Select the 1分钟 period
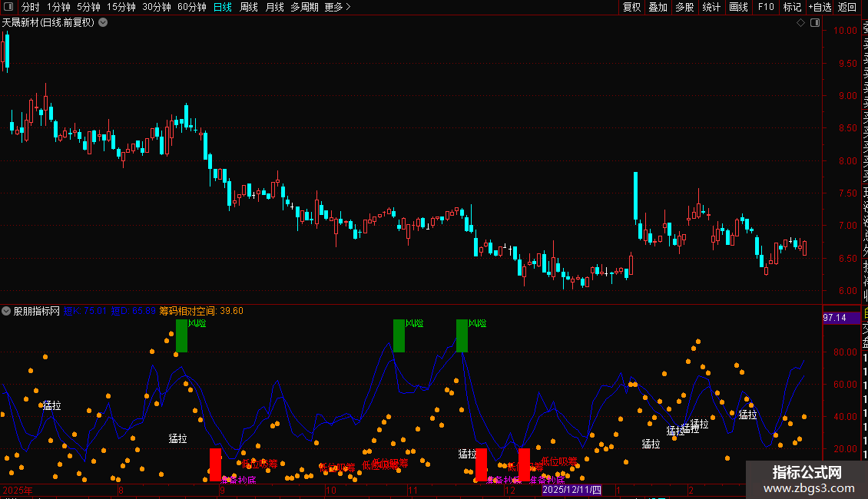Screen dimensions: 868x499 point(58,7)
